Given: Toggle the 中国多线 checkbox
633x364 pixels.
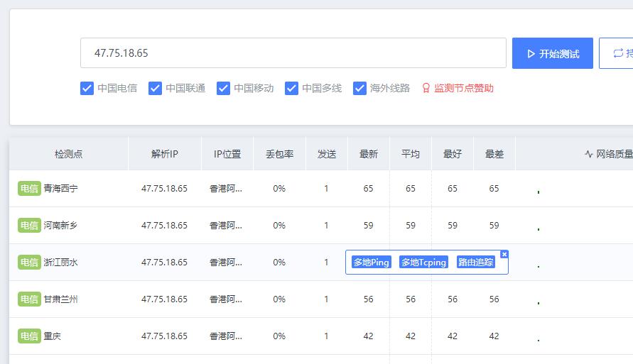Looking at the screenshot, I should click(x=291, y=88).
